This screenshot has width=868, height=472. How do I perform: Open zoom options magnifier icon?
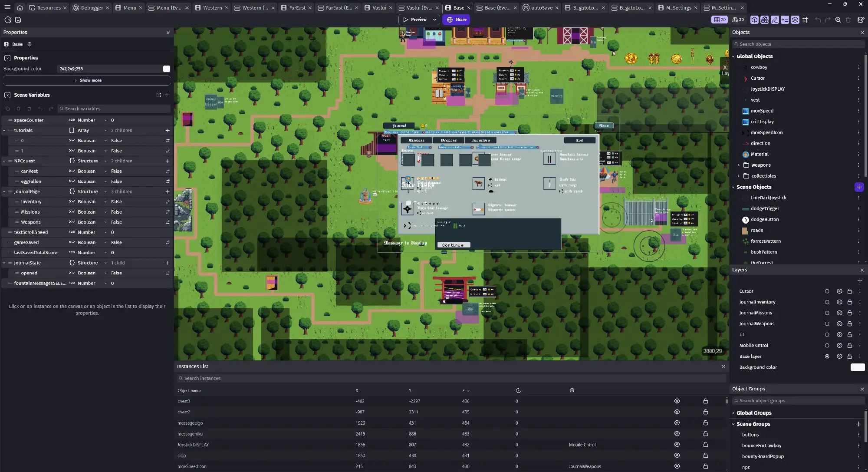click(838, 20)
